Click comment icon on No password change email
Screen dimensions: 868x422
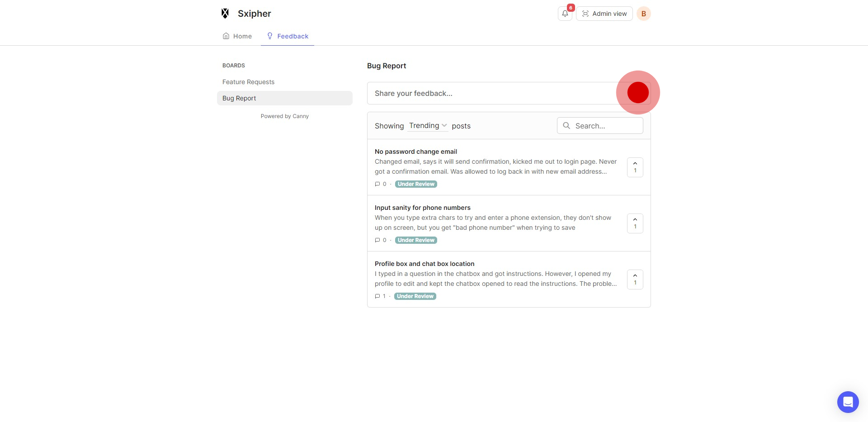[x=377, y=184]
